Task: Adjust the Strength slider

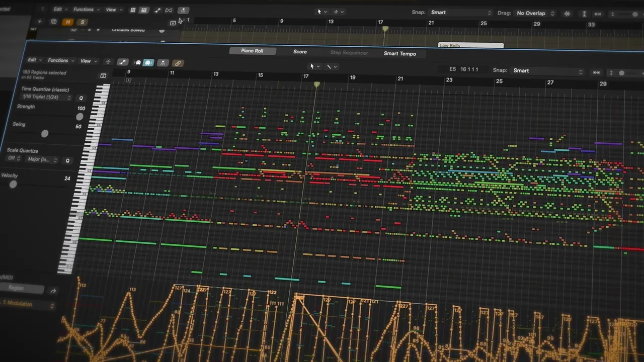Action: coord(79,117)
